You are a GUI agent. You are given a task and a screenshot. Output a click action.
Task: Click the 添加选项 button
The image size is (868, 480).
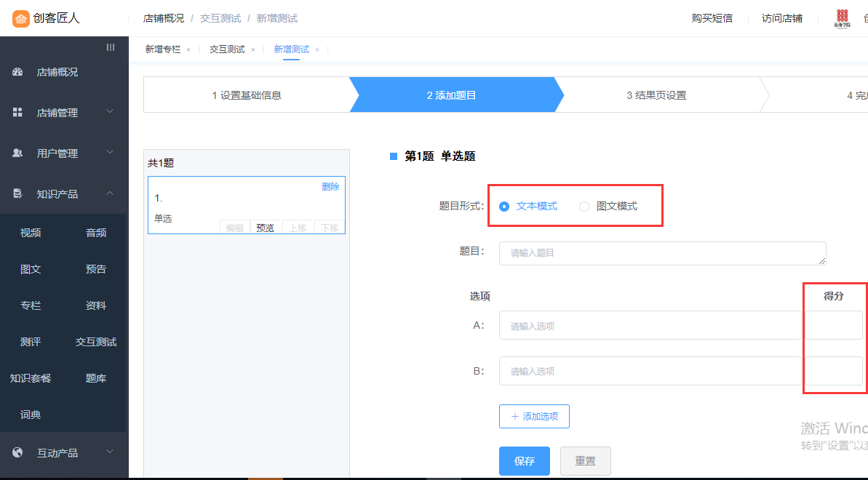[x=534, y=417]
